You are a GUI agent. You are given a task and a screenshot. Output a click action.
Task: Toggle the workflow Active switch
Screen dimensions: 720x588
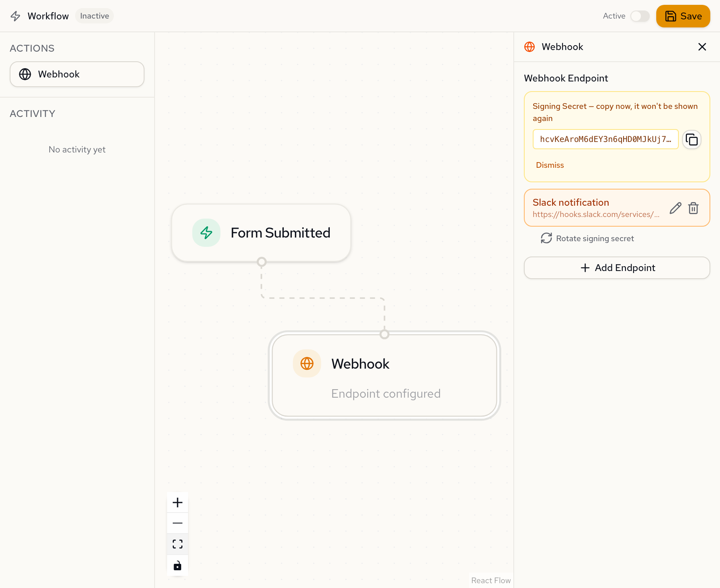coord(640,16)
